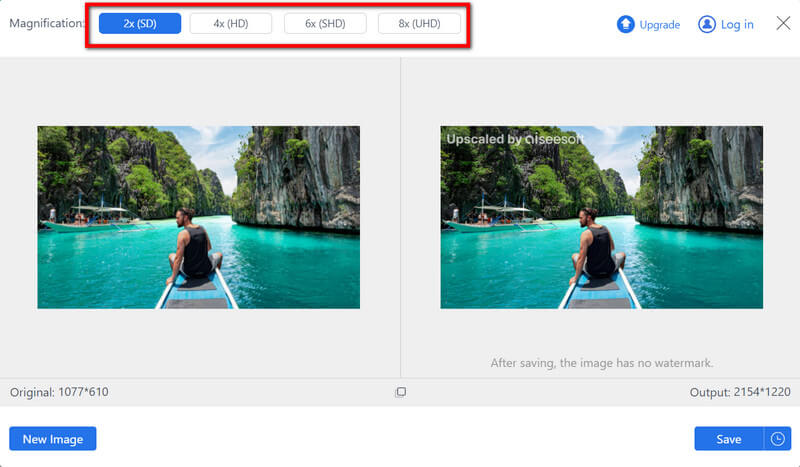800x467 pixels.
Task: Click the Original: 1077*610 size label
Action: 59,392
